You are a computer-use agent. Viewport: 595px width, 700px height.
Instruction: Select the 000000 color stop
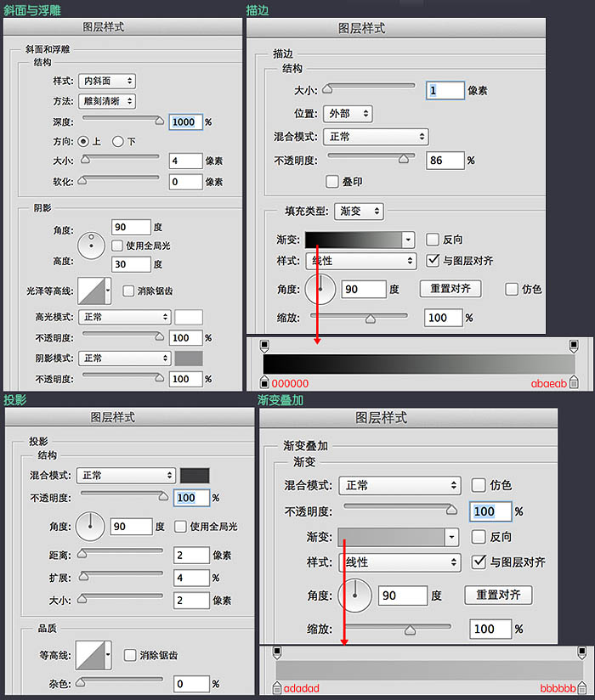pyautogui.click(x=264, y=382)
